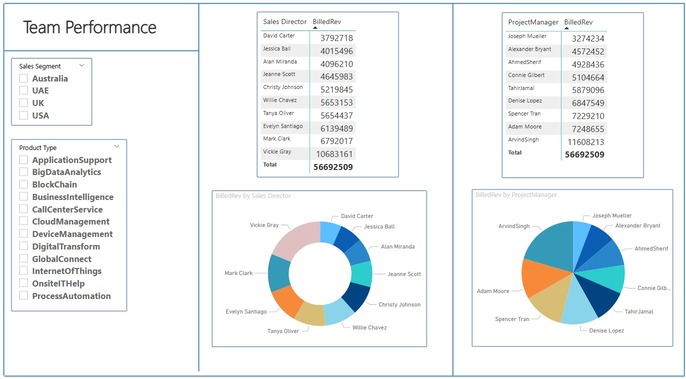Click the Sales Director column header

tap(285, 21)
